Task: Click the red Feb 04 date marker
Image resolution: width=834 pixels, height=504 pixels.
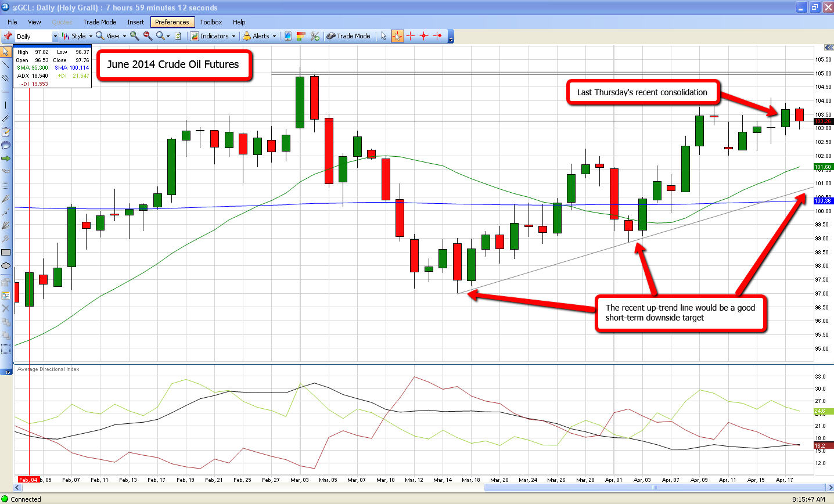Action: point(28,480)
